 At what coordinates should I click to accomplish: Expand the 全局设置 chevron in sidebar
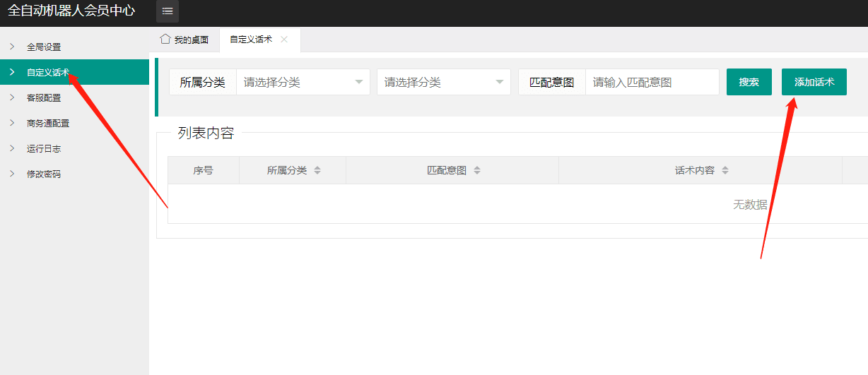[x=12, y=47]
